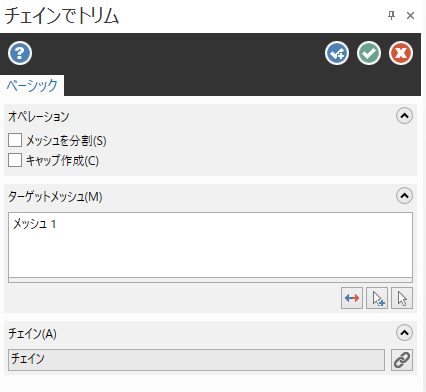
Task: Select メッシュ 1 in the target list
Action: point(34,224)
